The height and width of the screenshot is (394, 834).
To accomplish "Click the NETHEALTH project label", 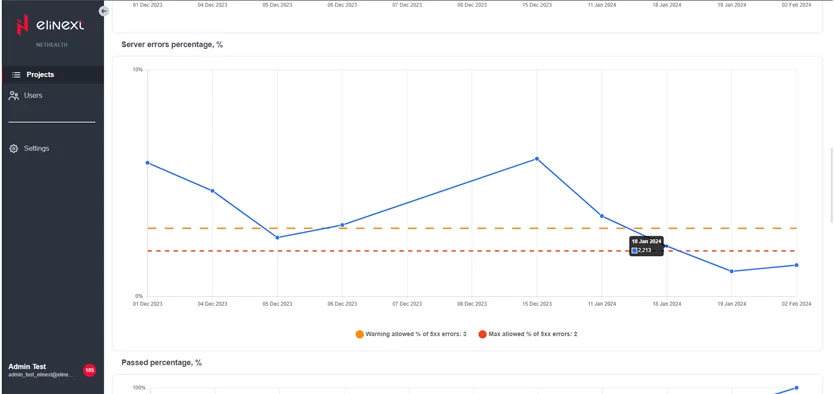I will (52, 45).
